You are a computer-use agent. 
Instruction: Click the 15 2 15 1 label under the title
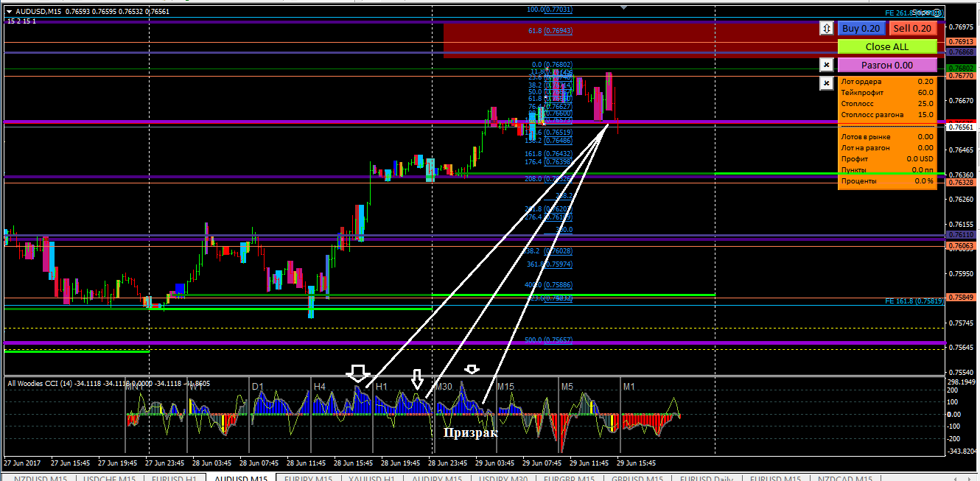22,21
